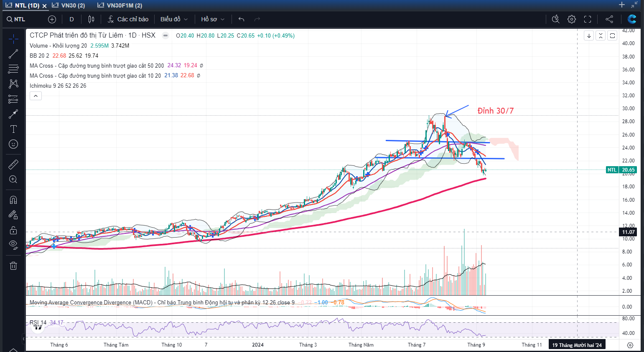Close the NTL (1D) tab
Screen dimensions: 644x352
coord(44,6)
